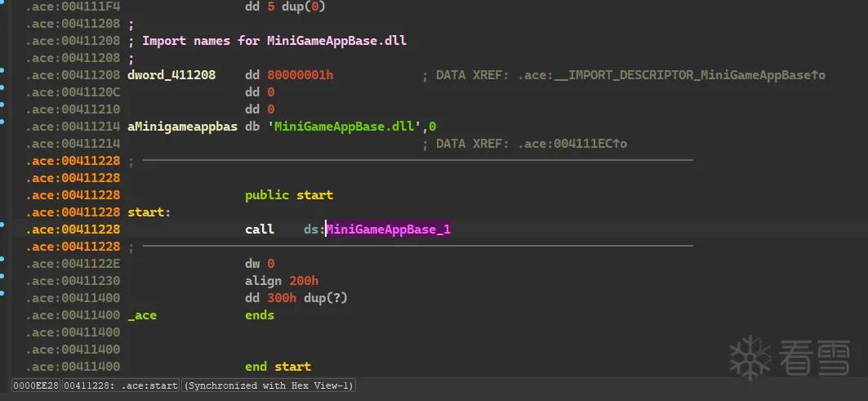868x401 pixels.
Task: Click 'dd 0' on the 0041120C line
Action: pyautogui.click(x=260, y=92)
